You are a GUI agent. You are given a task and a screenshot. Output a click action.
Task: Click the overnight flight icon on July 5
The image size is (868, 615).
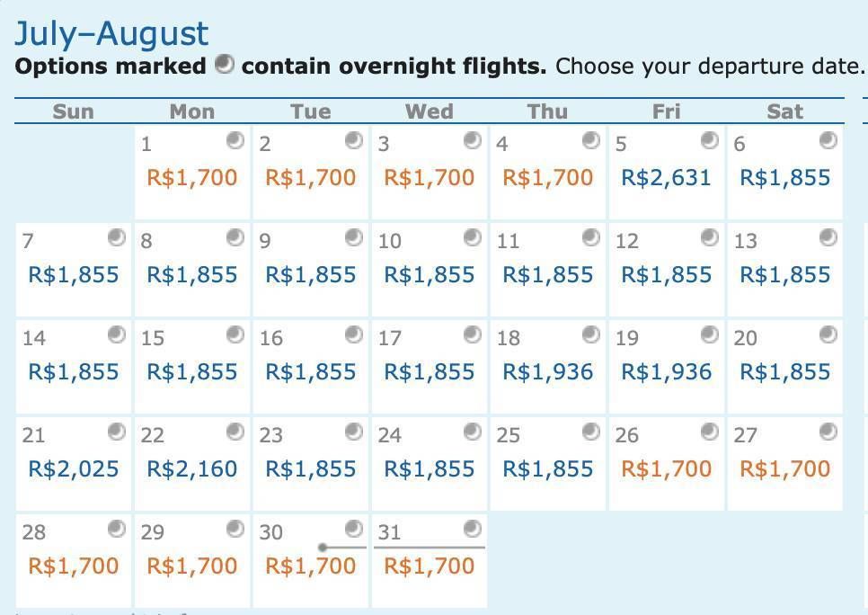[x=710, y=141]
